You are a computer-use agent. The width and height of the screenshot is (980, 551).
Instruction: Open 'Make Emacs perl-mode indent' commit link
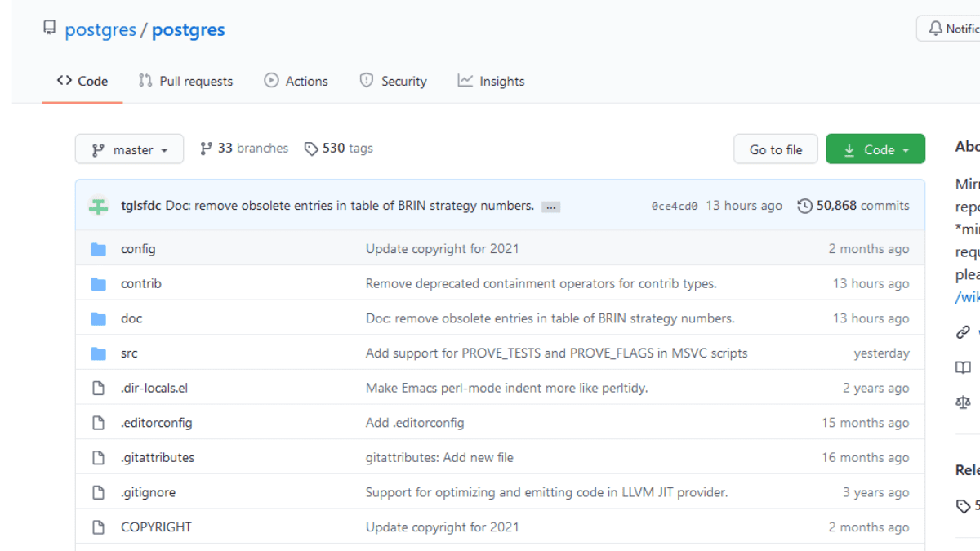tap(507, 389)
